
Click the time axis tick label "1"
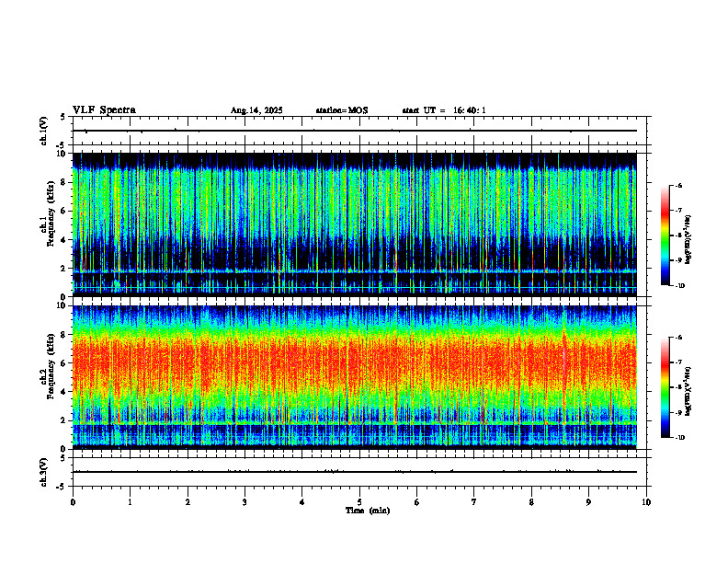(x=130, y=502)
